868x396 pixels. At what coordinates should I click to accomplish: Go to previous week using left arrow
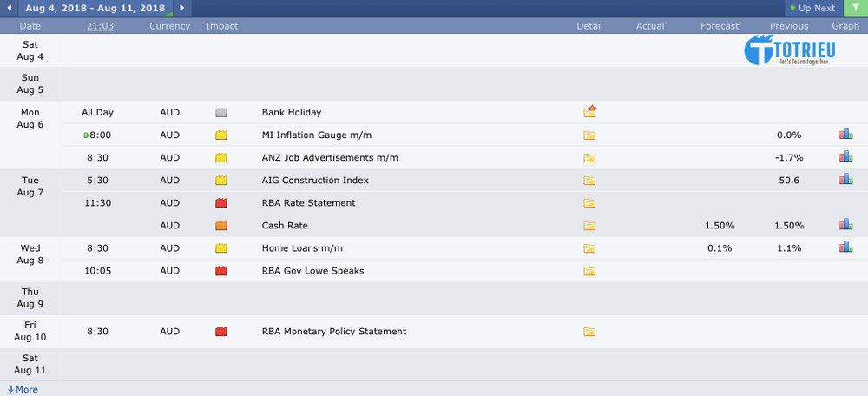pyautogui.click(x=9, y=9)
